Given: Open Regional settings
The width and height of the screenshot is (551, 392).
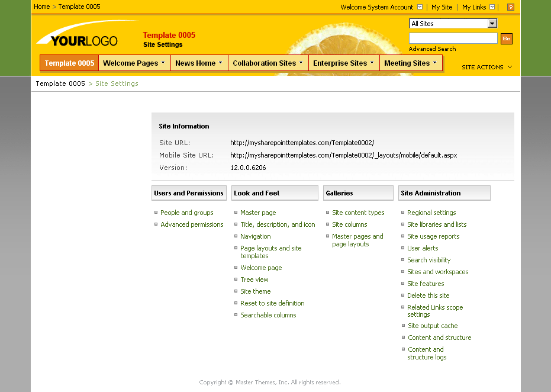Looking at the screenshot, I should 431,213.
